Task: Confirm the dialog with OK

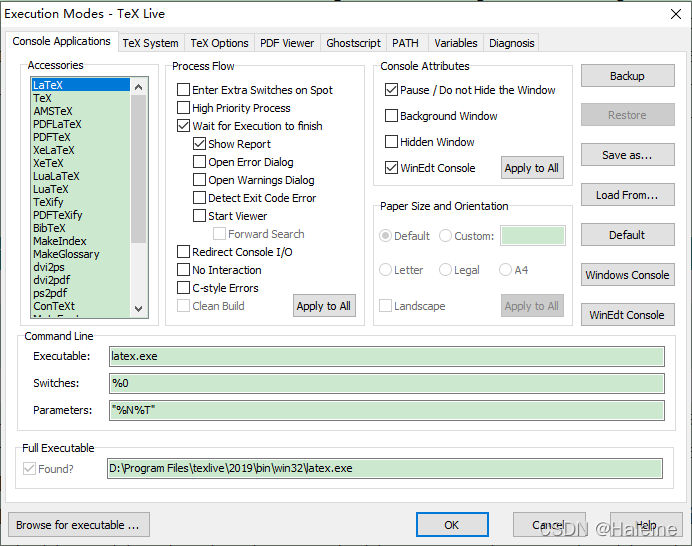Action: (x=452, y=524)
